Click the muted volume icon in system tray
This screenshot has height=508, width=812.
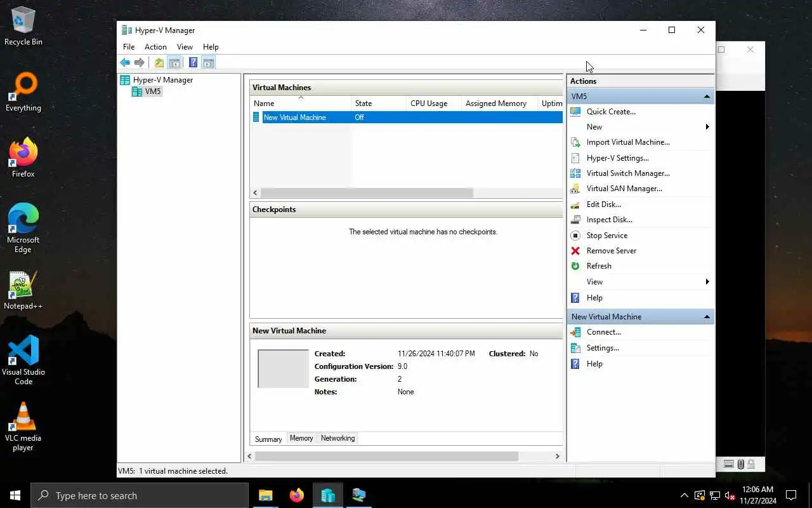(729, 495)
